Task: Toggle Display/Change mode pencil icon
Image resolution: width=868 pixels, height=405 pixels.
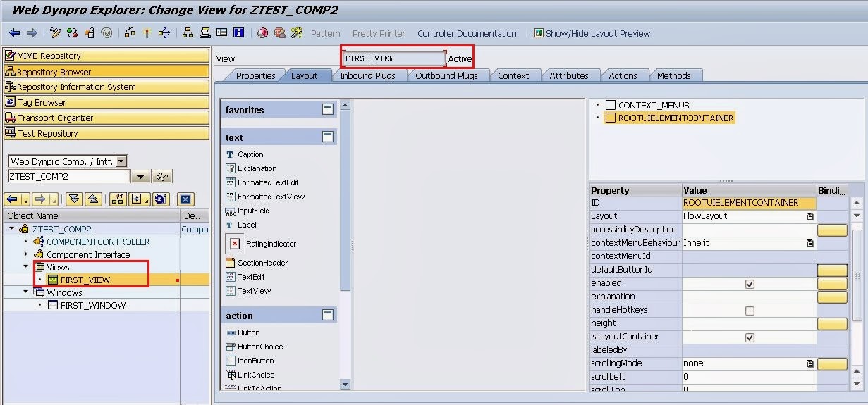Action: tap(56, 33)
